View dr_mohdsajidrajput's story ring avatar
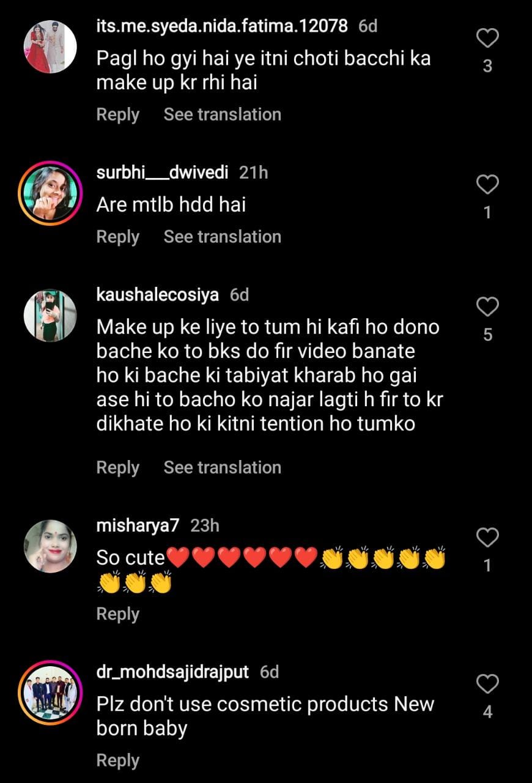Image resolution: width=532 pixels, height=783 pixels. [50, 692]
